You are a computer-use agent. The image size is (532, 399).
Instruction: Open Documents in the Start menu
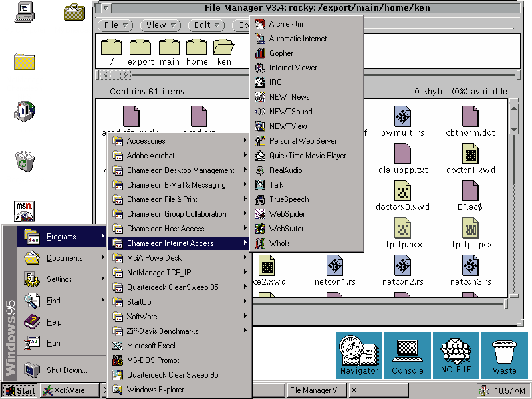coord(62,258)
